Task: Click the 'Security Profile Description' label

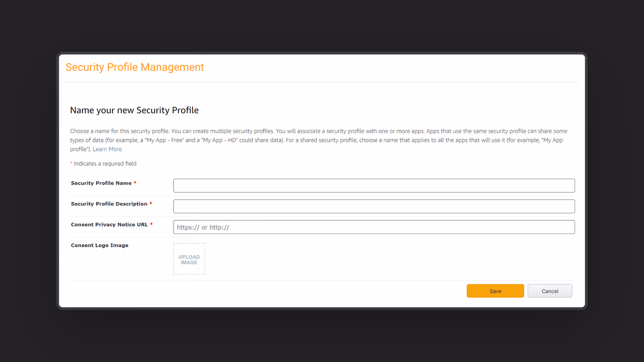Action: click(x=109, y=204)
